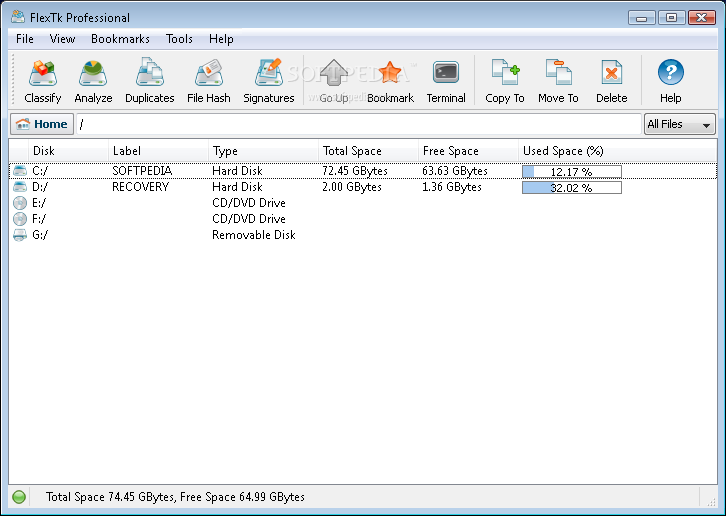Click the Classify toolbar icon

pos(42,80)
